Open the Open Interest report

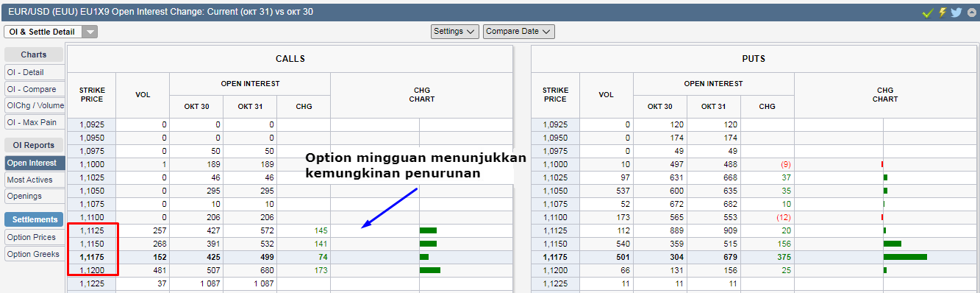tap(35, 163)
